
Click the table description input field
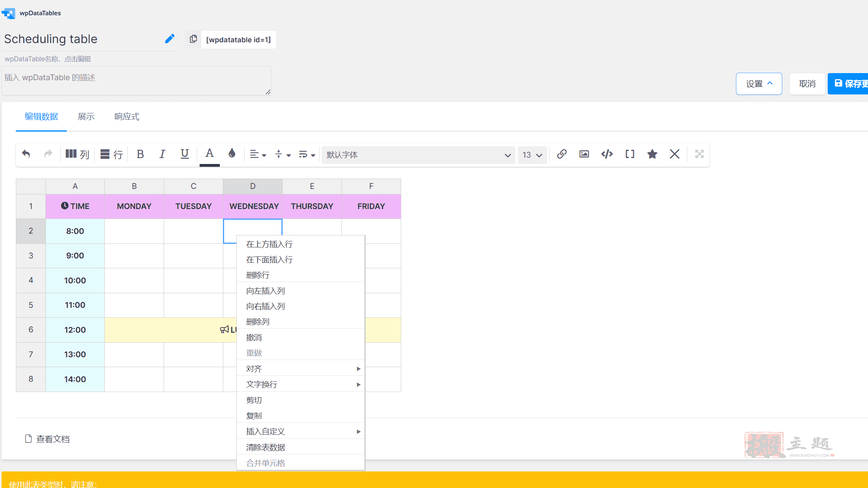[136, 81]
